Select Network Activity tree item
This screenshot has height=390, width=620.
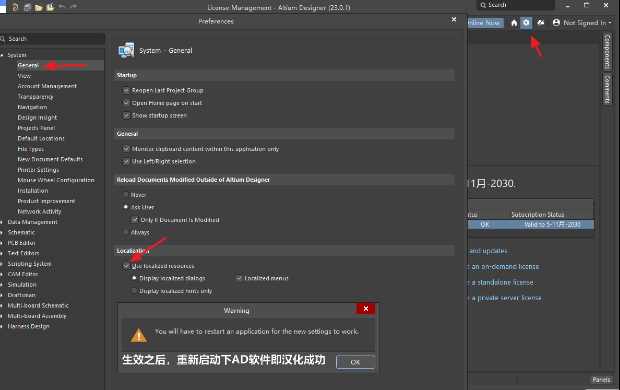point(39,212)
